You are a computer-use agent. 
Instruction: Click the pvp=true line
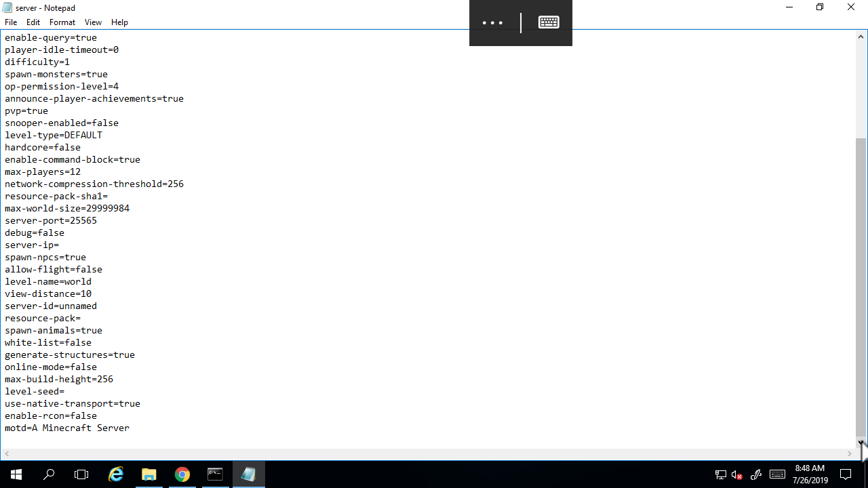pos(26,111)
